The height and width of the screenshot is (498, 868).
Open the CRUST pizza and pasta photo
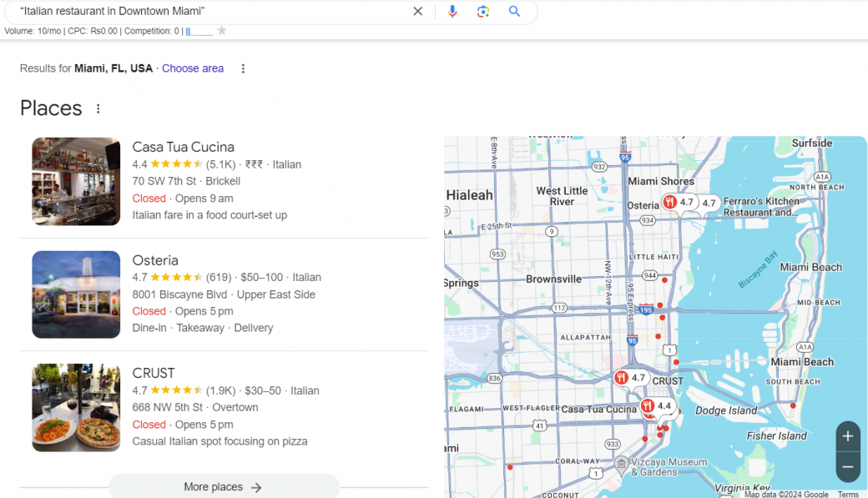(x=76, y=407)
